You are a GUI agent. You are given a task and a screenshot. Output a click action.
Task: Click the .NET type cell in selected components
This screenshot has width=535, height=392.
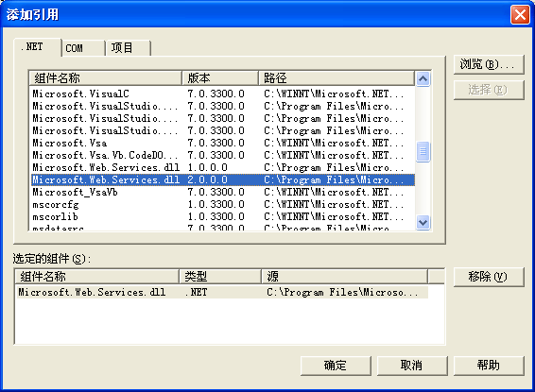click(x=197, y=292)
